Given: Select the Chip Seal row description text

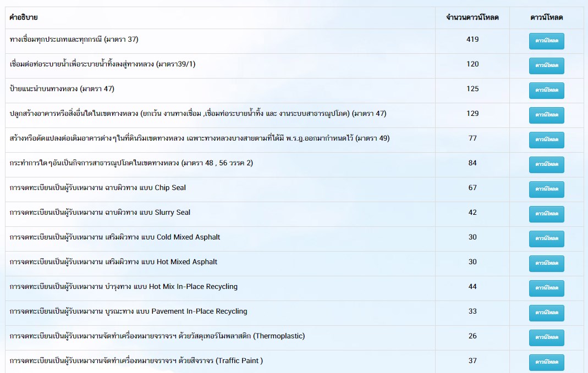Looking at the screenshot, I should [x=98, y=188].
